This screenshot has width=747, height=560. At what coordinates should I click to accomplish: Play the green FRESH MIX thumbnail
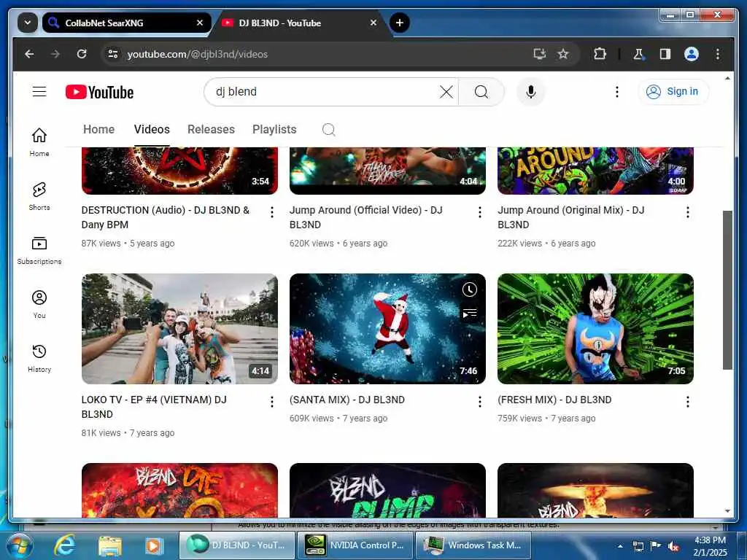click(595, 329)
